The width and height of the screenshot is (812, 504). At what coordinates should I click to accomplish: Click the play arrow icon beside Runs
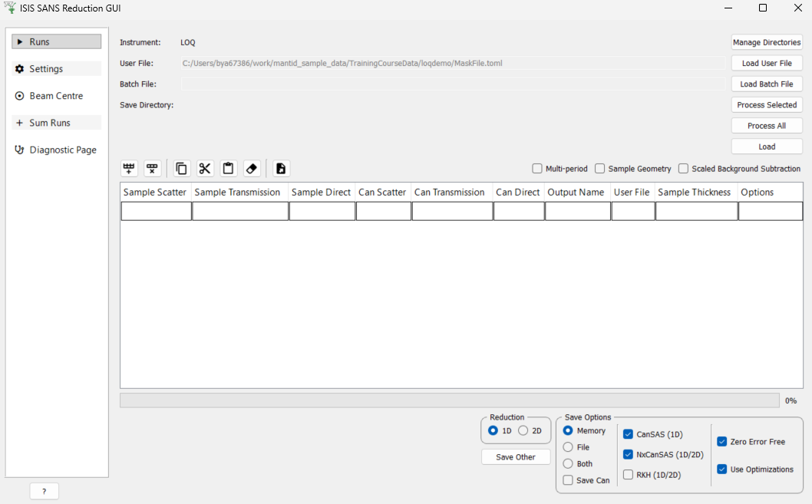pos(20,42)
